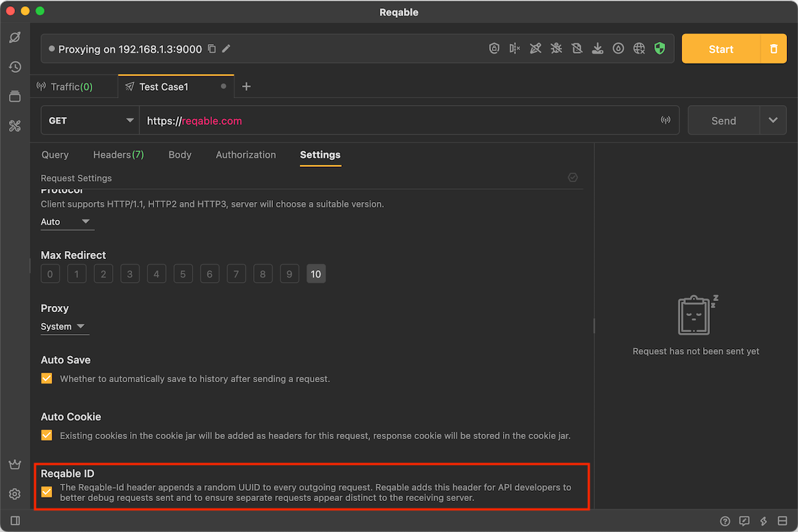Open the History sidebar icon

click(14, 67)
